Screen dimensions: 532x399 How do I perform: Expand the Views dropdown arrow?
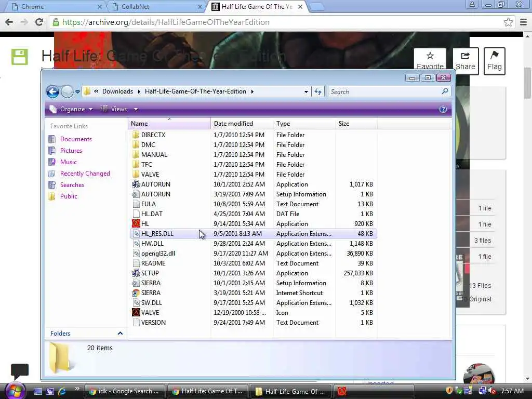tap(136, 109)
